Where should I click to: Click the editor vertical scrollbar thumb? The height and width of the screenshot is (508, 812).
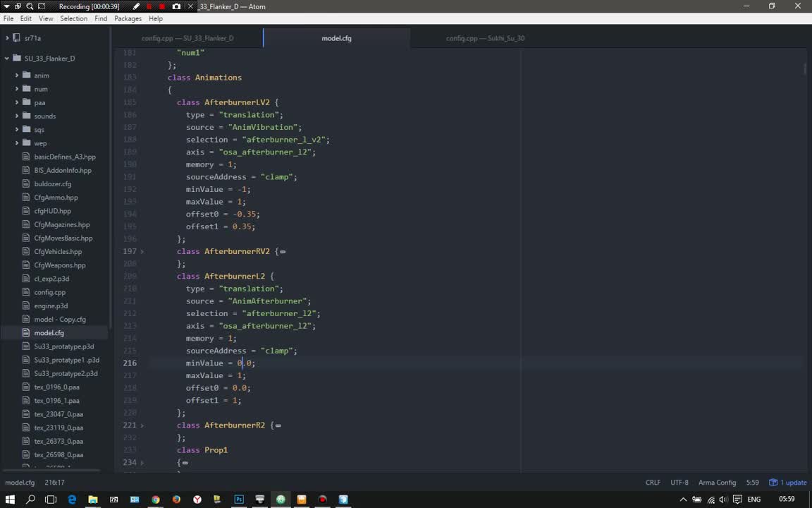(x=805, y=68)
